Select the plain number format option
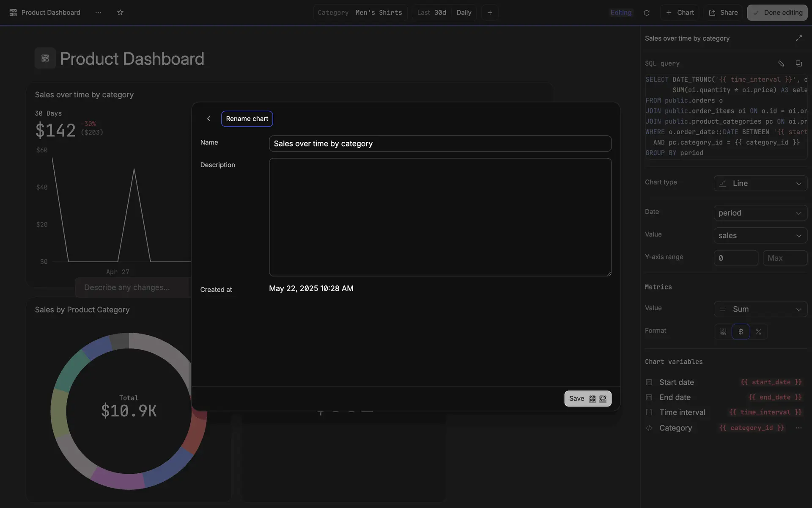Image resolution: width=812 pixels, height=508 pixels. pyautogui.click(x=723, y=332)
